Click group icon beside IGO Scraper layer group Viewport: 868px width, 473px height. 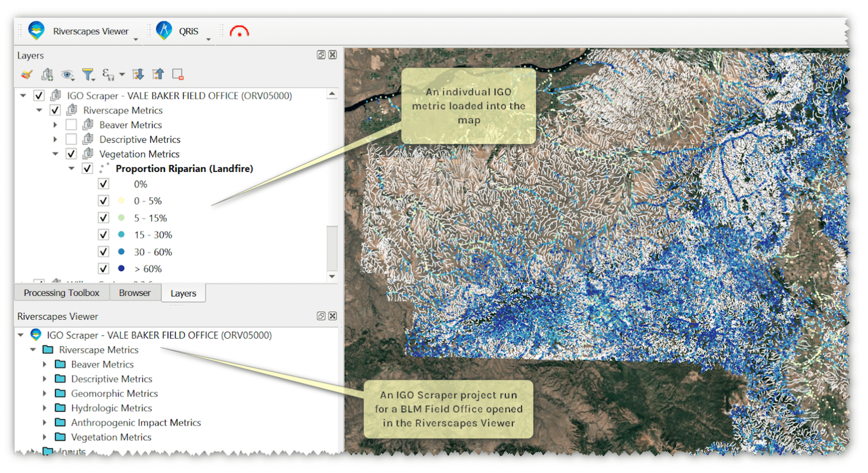(x=56, y=95)
